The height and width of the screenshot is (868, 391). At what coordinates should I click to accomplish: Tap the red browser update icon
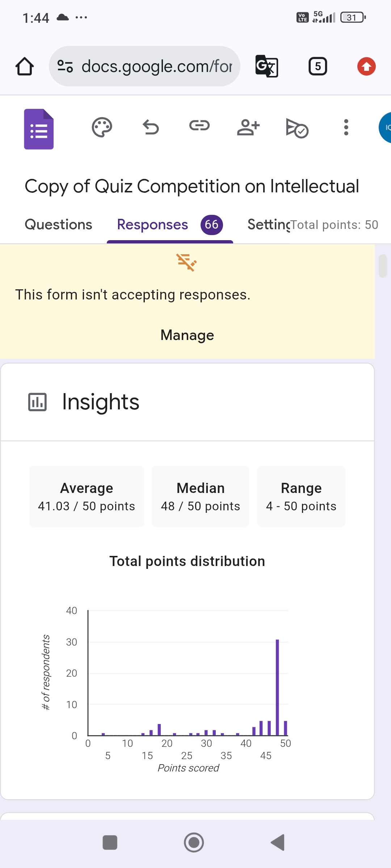click(x=366, y=67)
